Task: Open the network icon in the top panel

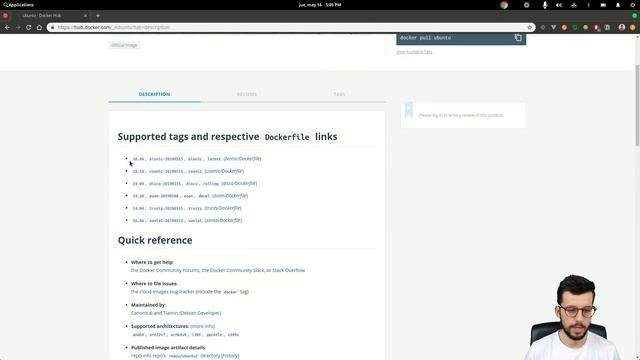Action: [x=574, y=5]
